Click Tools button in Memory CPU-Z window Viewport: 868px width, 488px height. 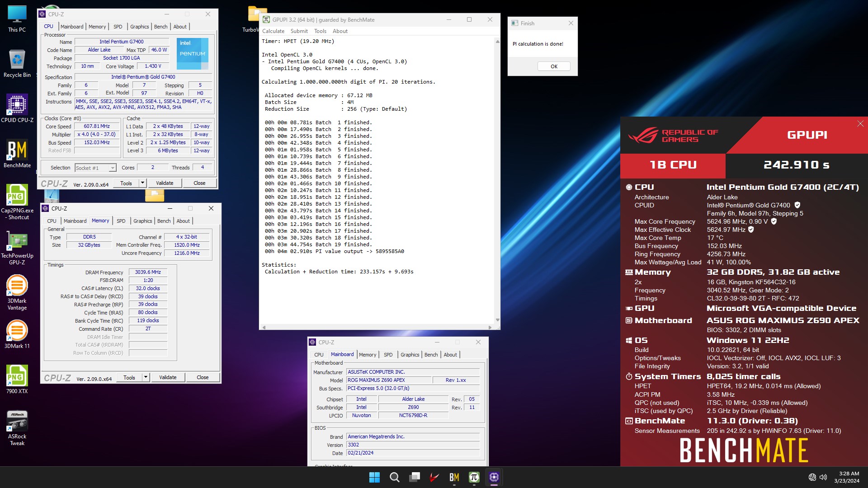point(129,377)
